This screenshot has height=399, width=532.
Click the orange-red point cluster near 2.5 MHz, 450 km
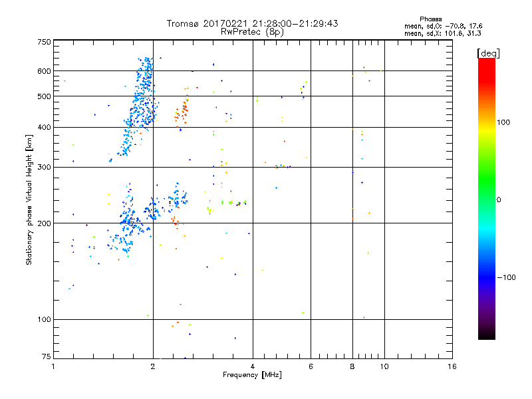click(182, 111)
